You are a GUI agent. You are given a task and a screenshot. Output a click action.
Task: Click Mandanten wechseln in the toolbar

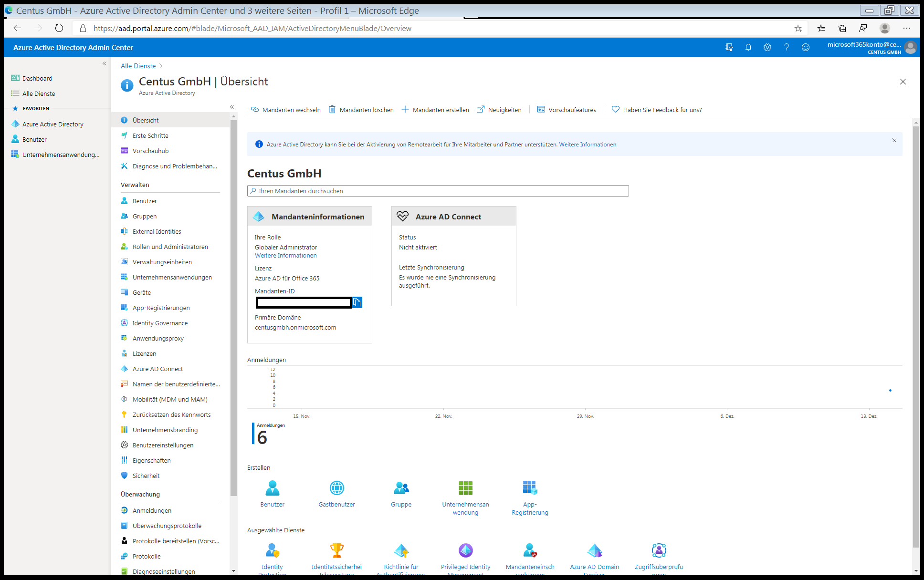click(285, 110)
